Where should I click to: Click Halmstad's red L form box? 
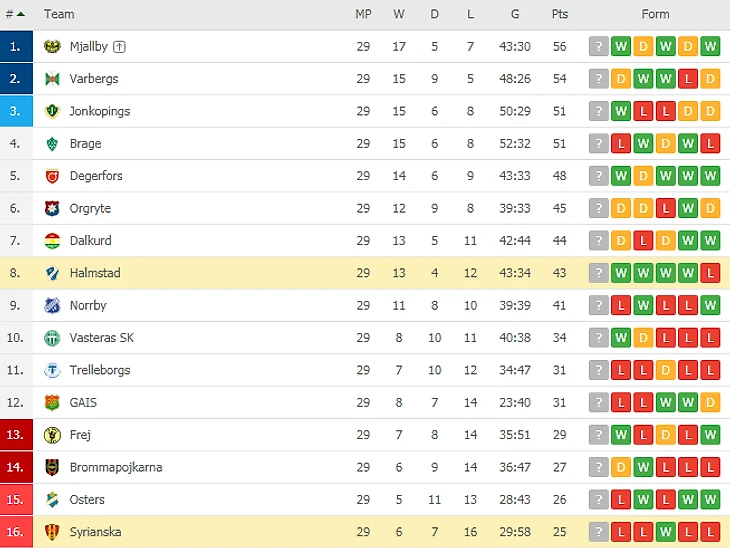[x=711, y=273]
